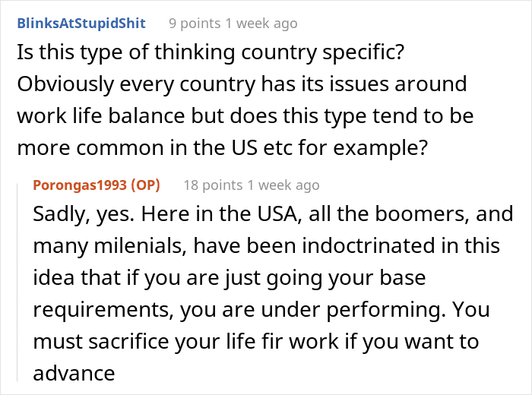Click the line starting "must sacrifice your life"
Image resolution: width=532 pixels, height=395 pixels.
tap(256, 341)
